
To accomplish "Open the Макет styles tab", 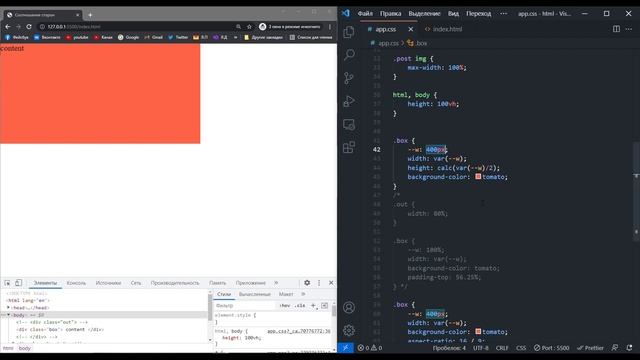I will 286,294.
